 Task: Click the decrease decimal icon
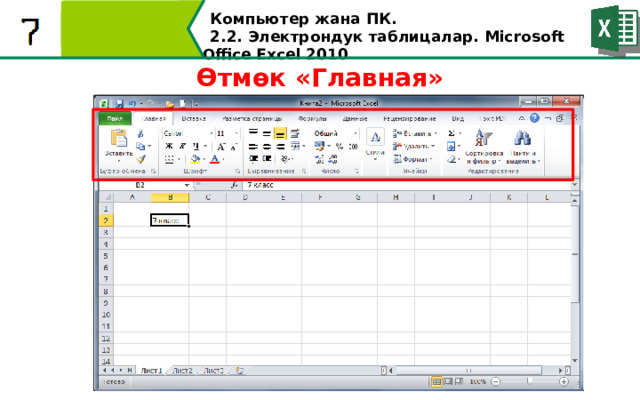coord(333,159)
